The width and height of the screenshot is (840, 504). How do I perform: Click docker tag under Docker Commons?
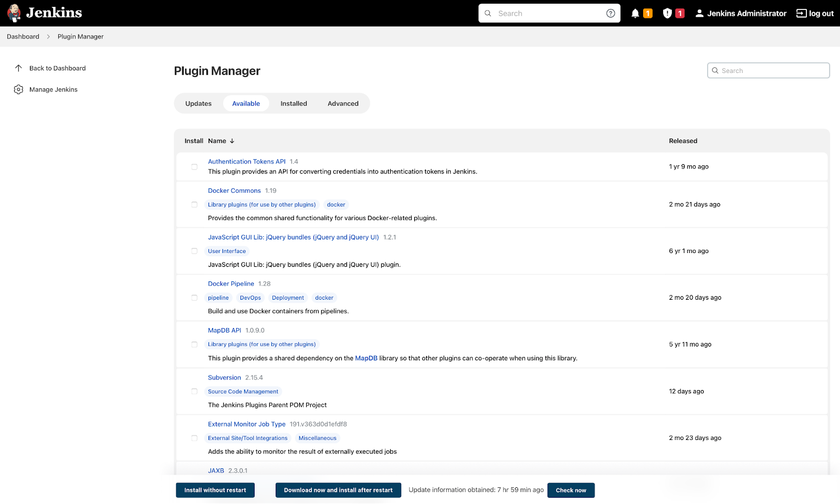click(336, 205)
